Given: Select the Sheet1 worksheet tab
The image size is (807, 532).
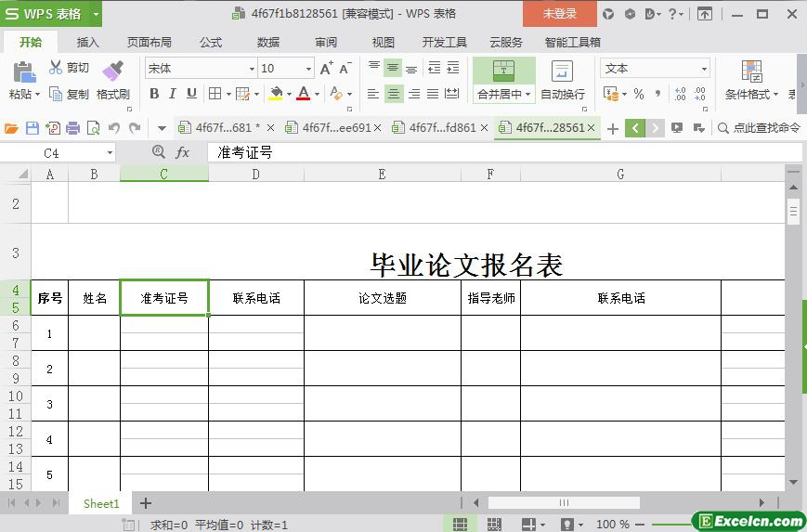Looking at the screenshot, I should [x=101, y=503].
